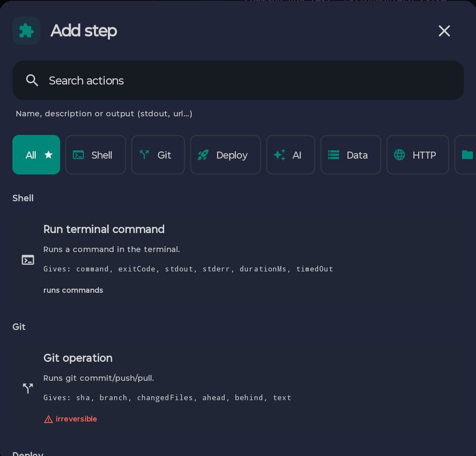Click 'Runs git commit/push/pull.' description
This screenshot has width=476, height=456.
coord(99,378)
